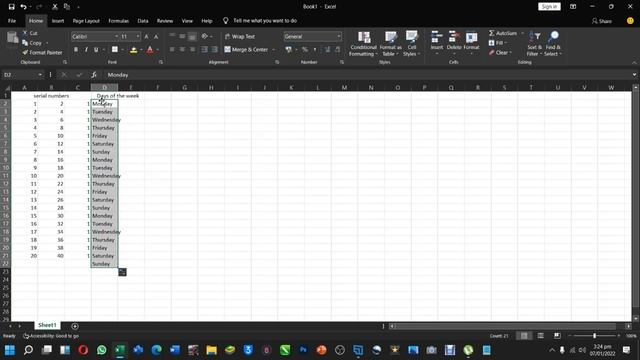Adjust the zoom slider in status bar
The image size is (640, 360).
point(594,336)
